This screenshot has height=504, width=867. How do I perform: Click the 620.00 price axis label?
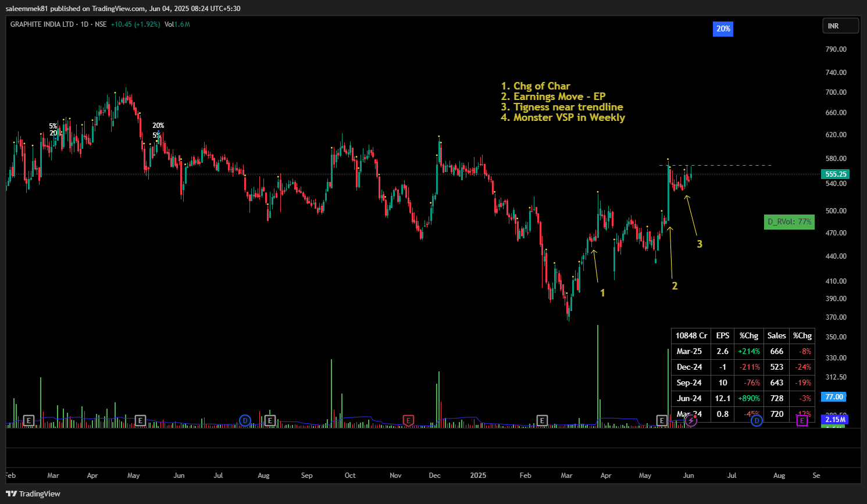point(836,135)
